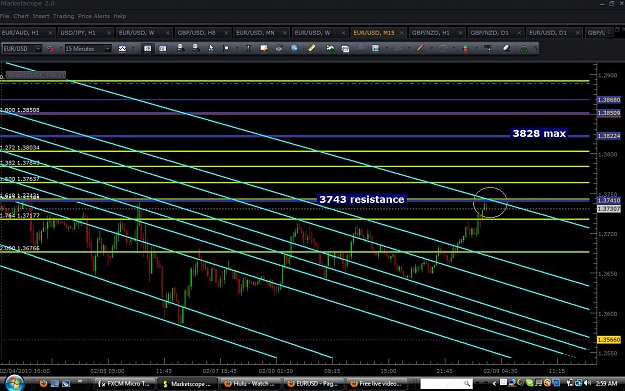The width and height of the screenshot is (625, 391).
Task: Click the green picture icon
Action: coord(330,48)
